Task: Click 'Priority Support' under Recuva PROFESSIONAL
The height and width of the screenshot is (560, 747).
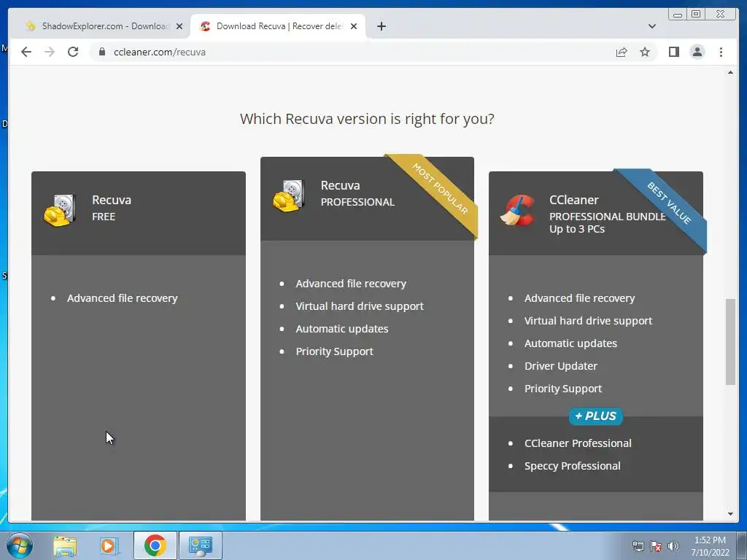Action: [334, 351]
